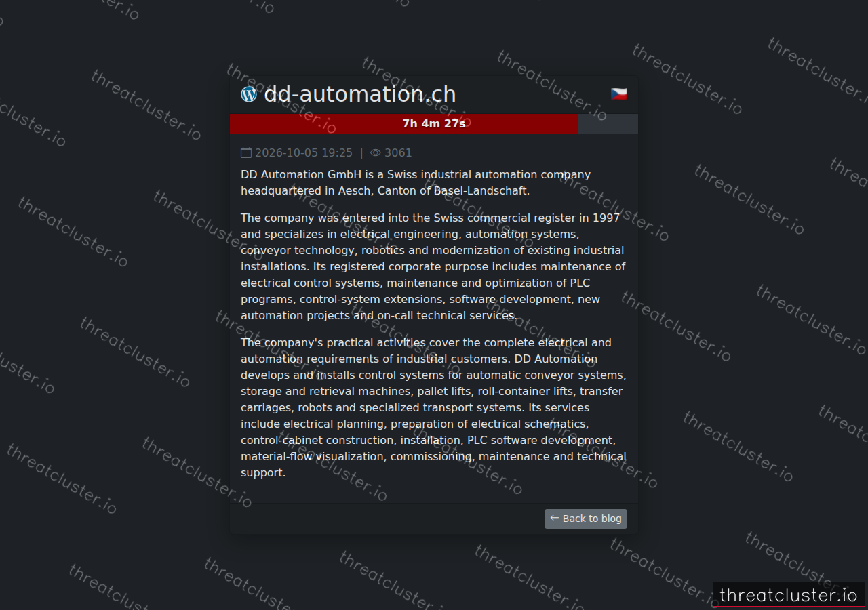Click the paragraph starting 'The company's practical activities'
Image resolution: width=868 pixels, height=610 pixels.
[x=434, y=408]
